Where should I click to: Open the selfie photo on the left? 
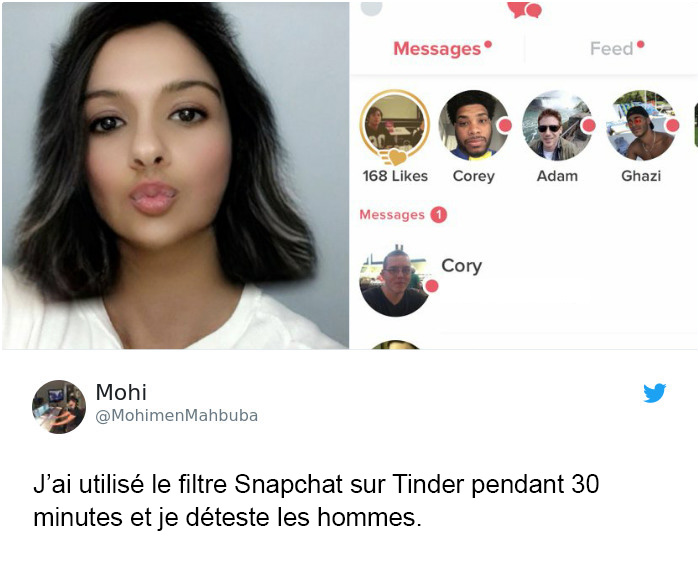pyautogui.click(x=175, y=175)
